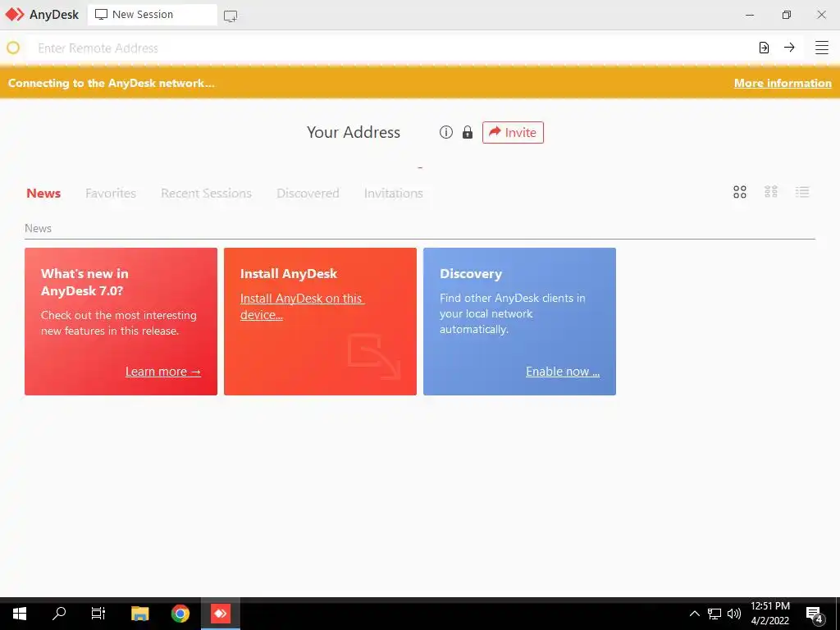
Task: Select the News tab
Action: click(43, 193)
